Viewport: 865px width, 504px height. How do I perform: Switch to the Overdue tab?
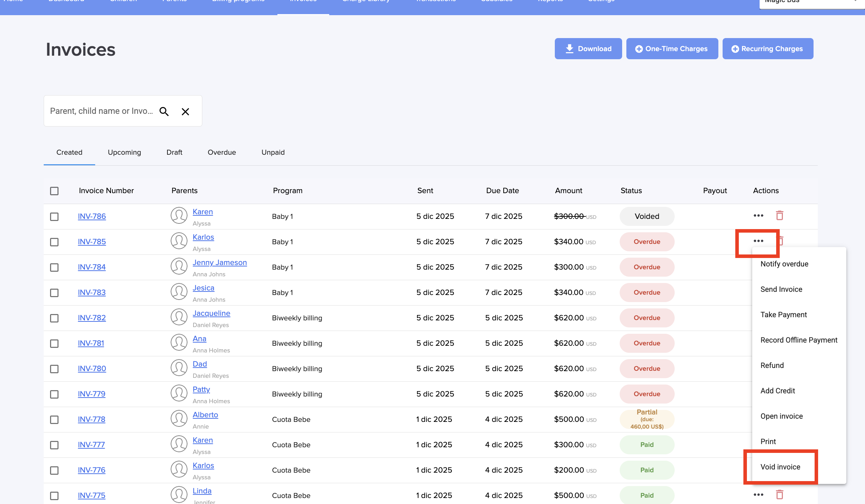point(221,152)
